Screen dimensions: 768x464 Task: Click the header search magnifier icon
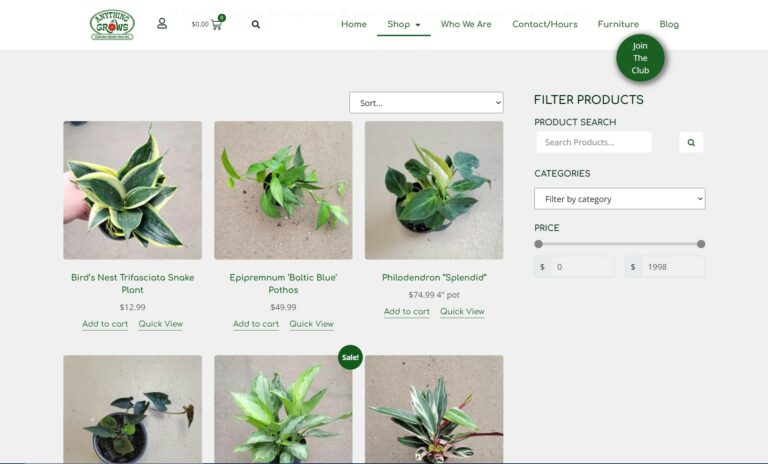point(256,24)
